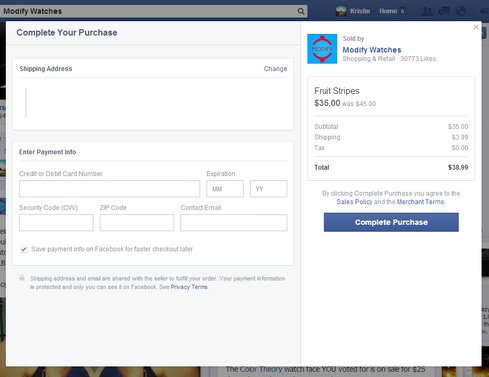The image size is (489, 377).
Task: Open the friend requests icon
Action: coord(427,11)
